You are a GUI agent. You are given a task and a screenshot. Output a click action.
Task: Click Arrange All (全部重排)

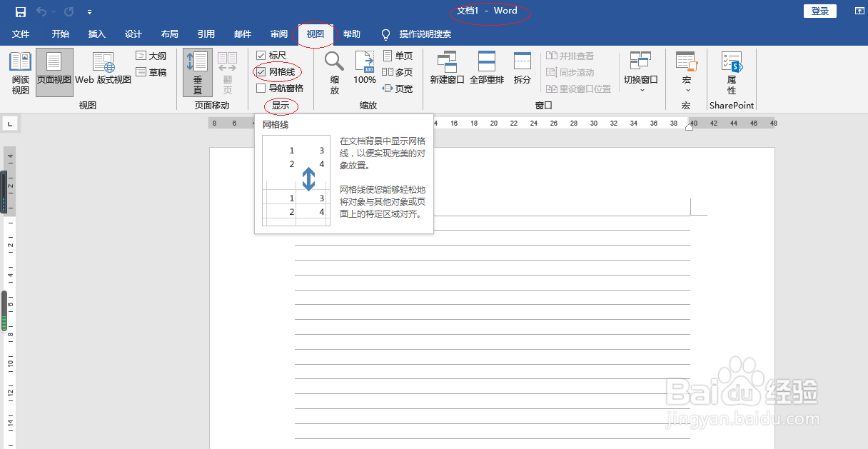487,69
